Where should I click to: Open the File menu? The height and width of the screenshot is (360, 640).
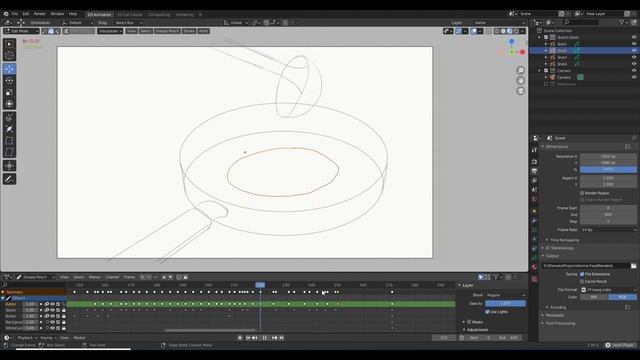coord(15,14)
